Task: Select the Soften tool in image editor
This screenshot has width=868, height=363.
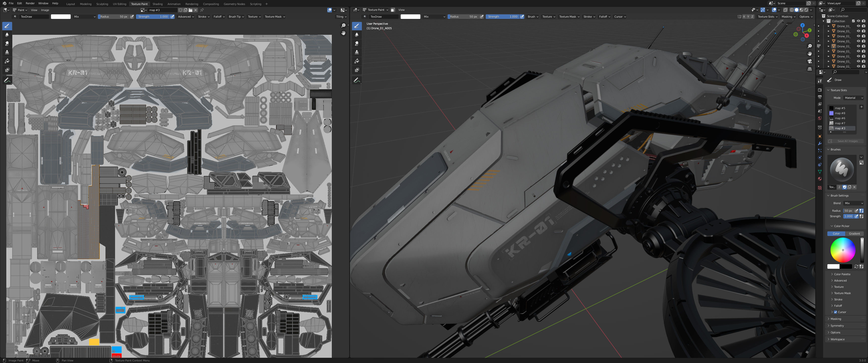Action: 7,35
